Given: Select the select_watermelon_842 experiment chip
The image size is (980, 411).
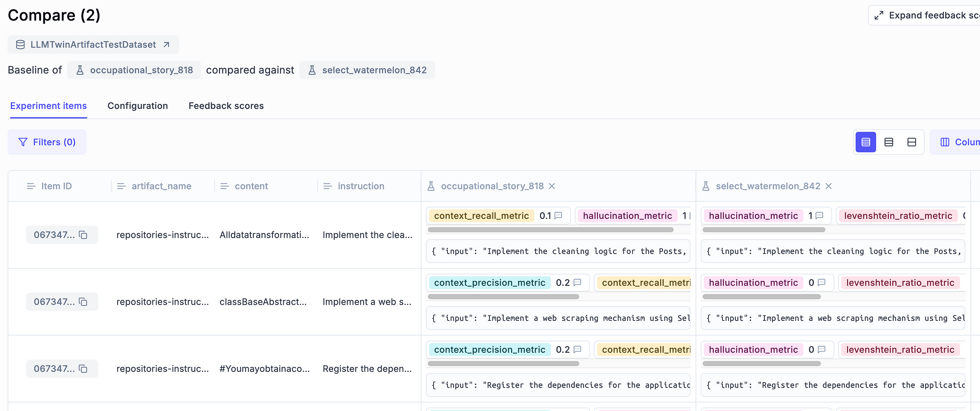Looking at the screenshot, I should click(367, 70).
